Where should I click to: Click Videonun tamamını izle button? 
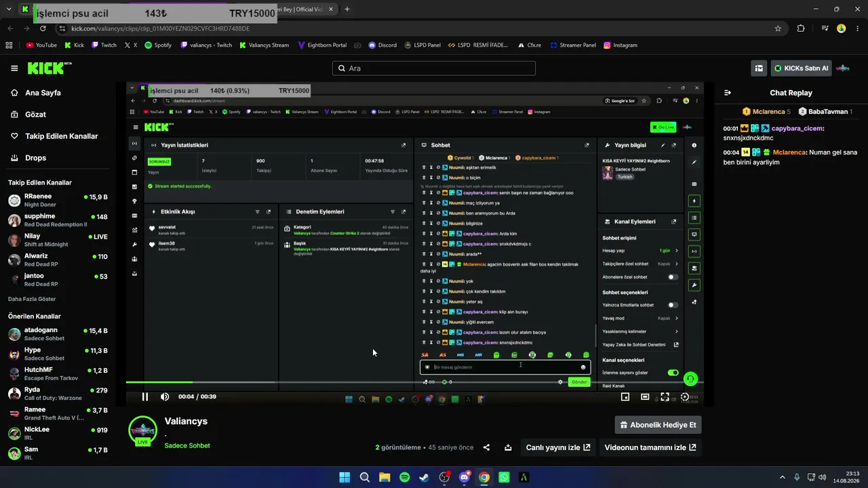(x=650, y=447)
